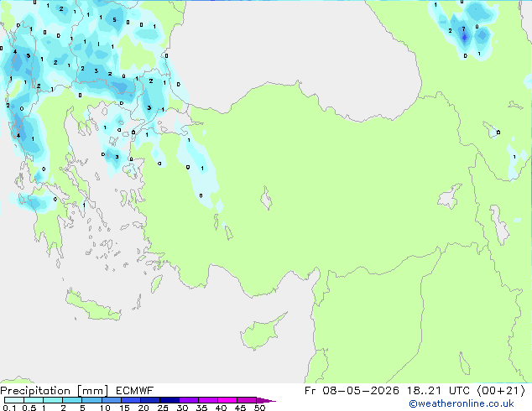Click the 'Precipitation [mm]' title text
532x411 pixels.
pyautogui.click(x=55, y=391)
